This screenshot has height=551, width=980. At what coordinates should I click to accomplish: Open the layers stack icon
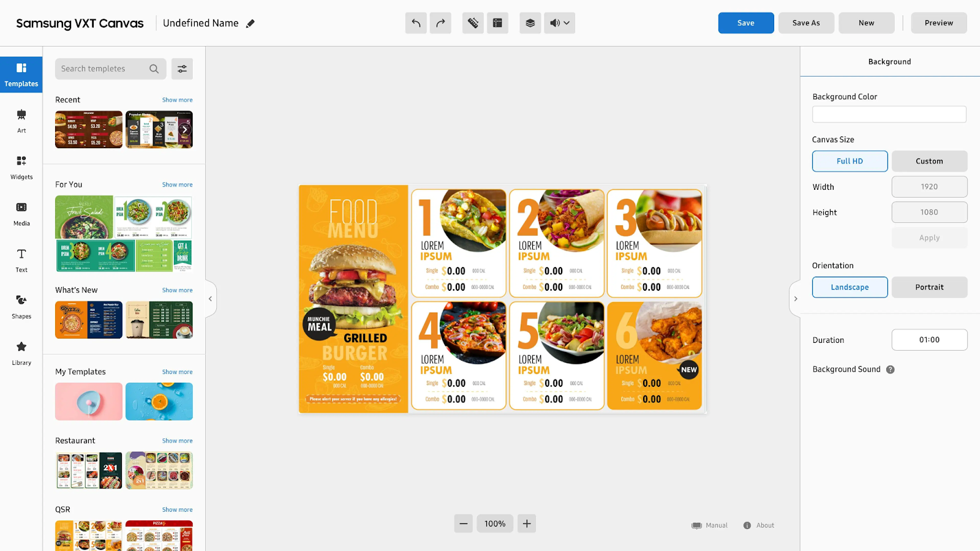point(530,23)
